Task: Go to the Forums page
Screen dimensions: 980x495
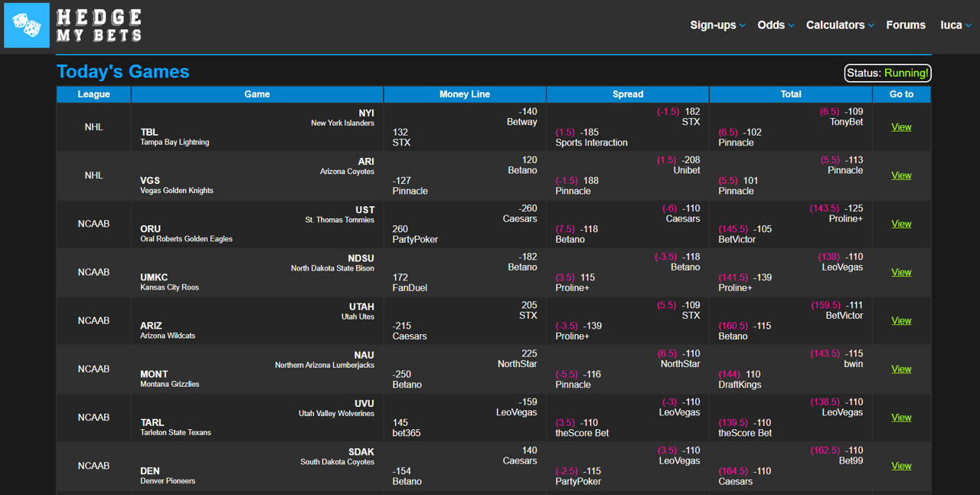Action: point(906,25)
